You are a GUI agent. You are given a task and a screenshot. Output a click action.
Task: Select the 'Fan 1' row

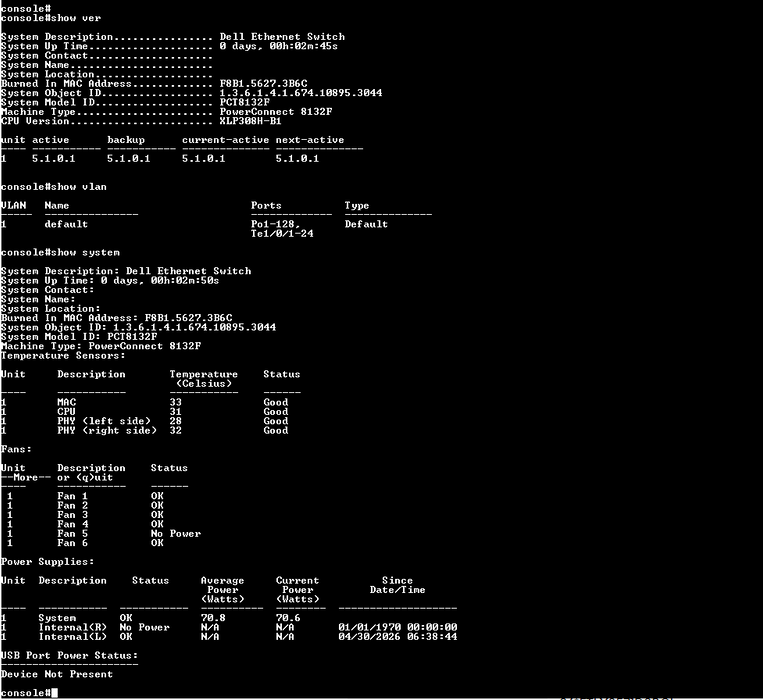click(86, 496)
